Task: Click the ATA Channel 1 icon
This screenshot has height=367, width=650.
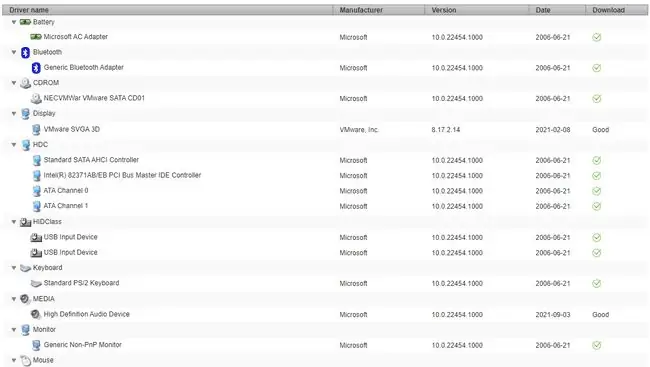Action: [36, 206]
